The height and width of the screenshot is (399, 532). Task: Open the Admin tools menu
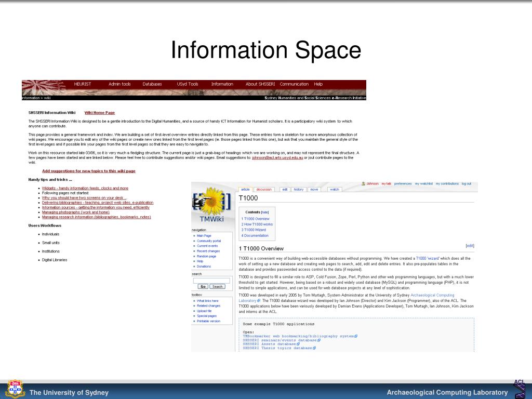pyautogui.click(x=119, y=84)
